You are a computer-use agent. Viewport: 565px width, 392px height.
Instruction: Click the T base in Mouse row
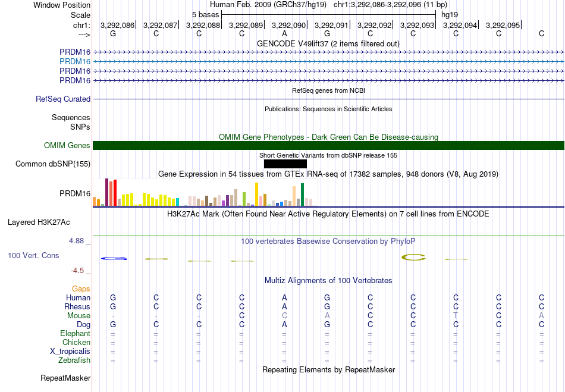click(x=456, y=316)
